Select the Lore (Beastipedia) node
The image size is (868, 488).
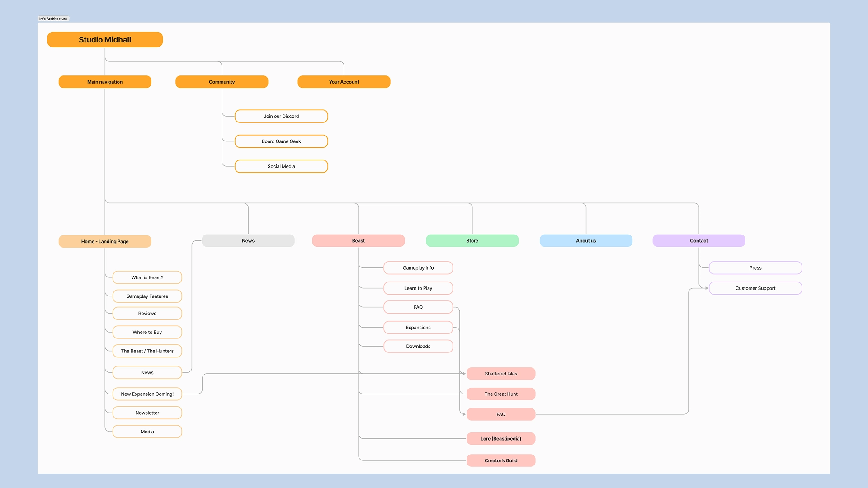(501, 438)
